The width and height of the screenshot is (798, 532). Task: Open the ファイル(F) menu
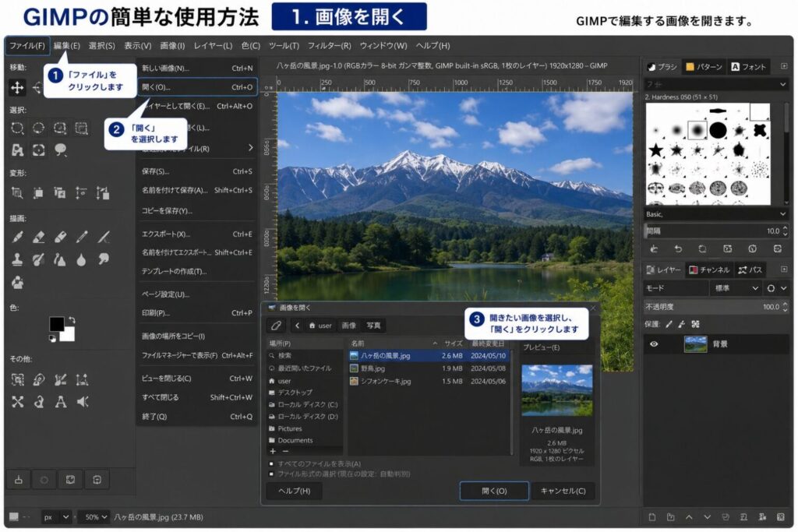[x=27, y=46]
